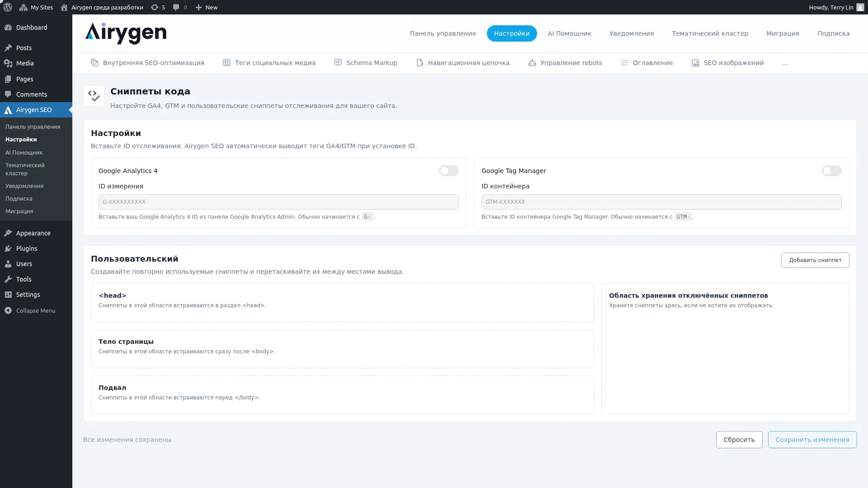This screenshot has width=868, height=488.
Task: Expand more settings tabs ellipsis
Action: (785, 63)
